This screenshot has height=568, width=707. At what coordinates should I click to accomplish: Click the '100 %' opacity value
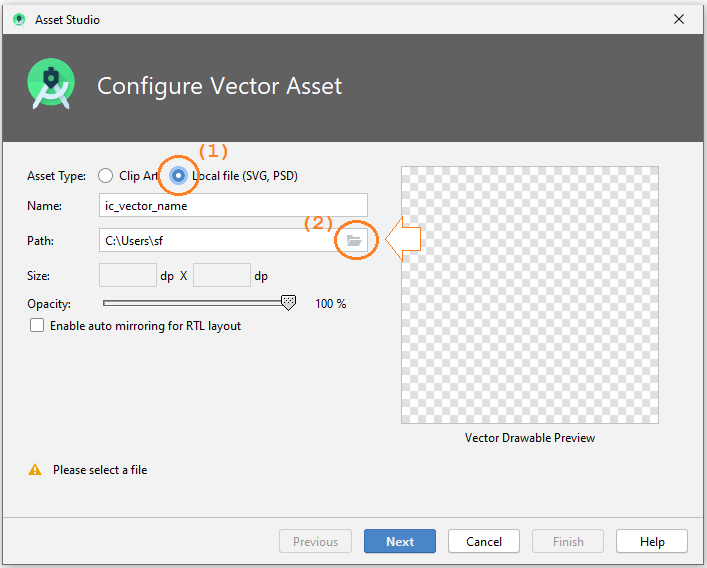click(x=331, y=304)
